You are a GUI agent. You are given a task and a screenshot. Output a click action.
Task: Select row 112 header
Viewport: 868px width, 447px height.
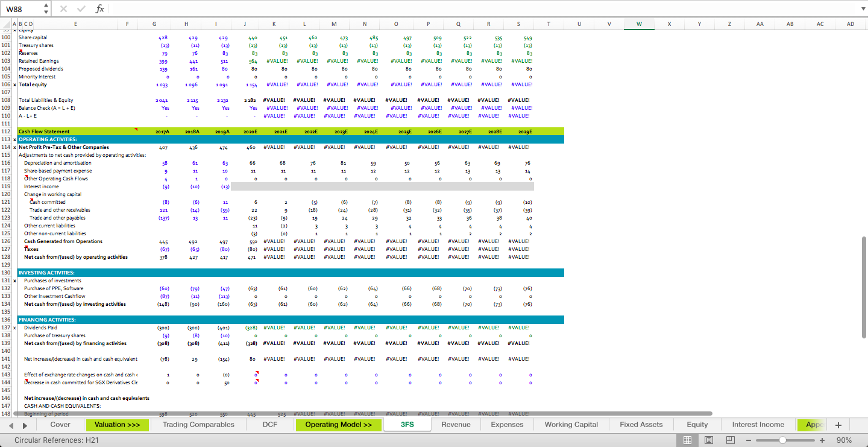point(5,132)
